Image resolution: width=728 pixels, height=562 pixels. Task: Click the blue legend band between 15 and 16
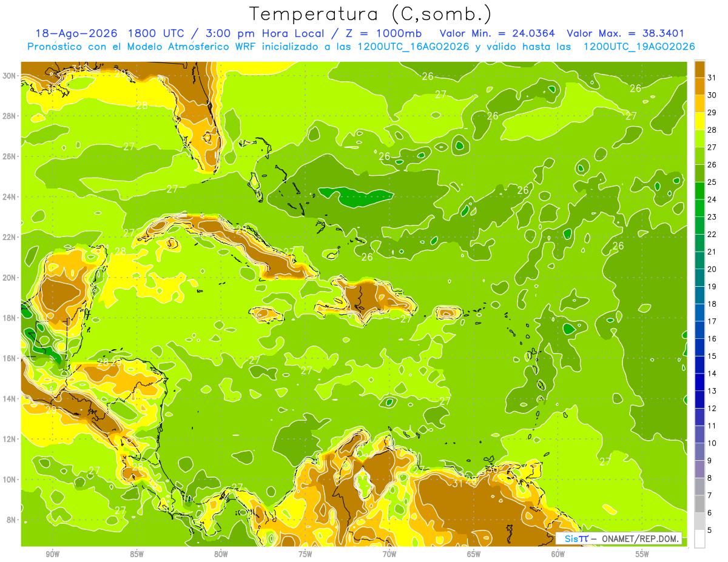[x=699, y=347]
